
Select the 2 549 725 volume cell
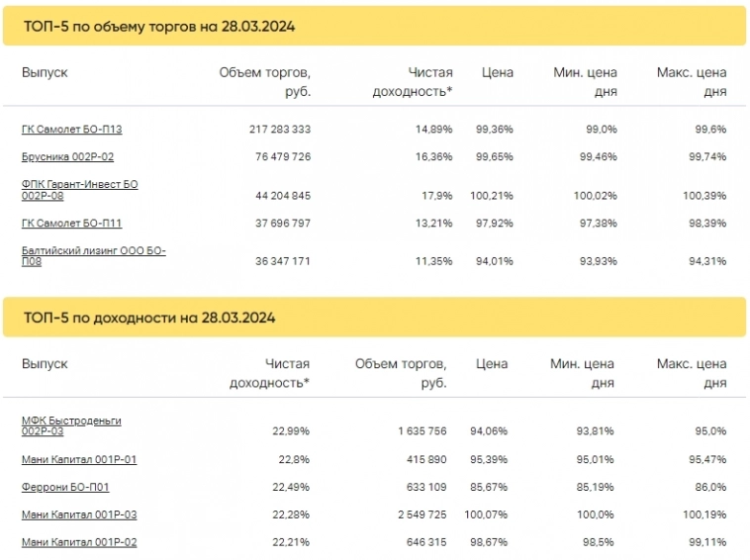tap(420, 514)
